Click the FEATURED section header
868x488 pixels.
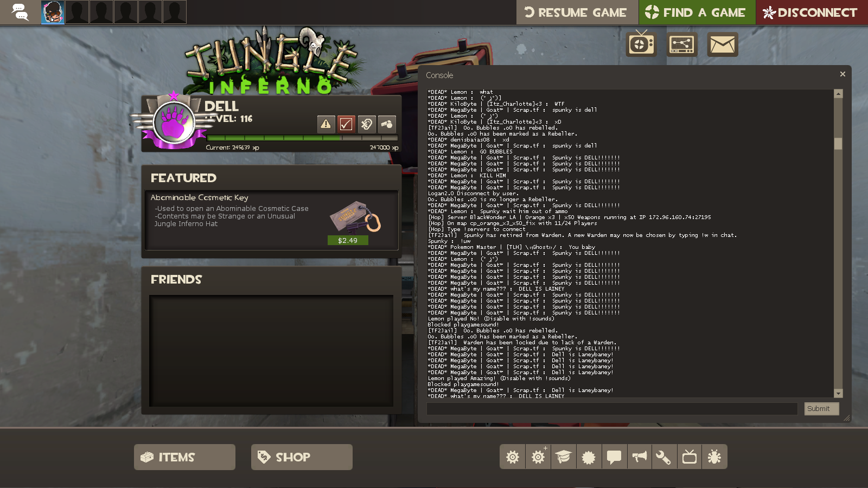(183, 178)
